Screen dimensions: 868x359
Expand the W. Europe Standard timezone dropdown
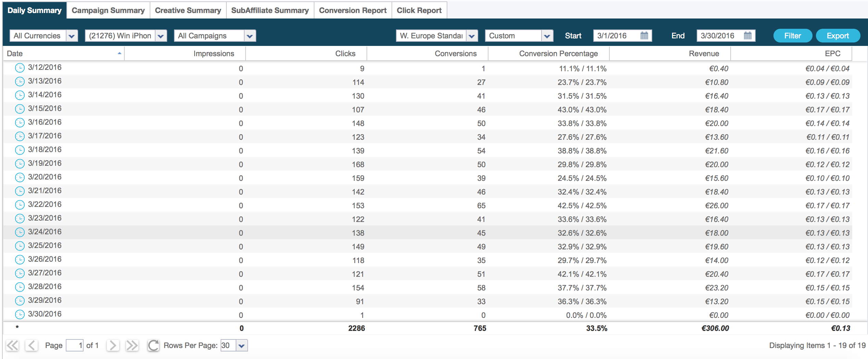(472, 36)
